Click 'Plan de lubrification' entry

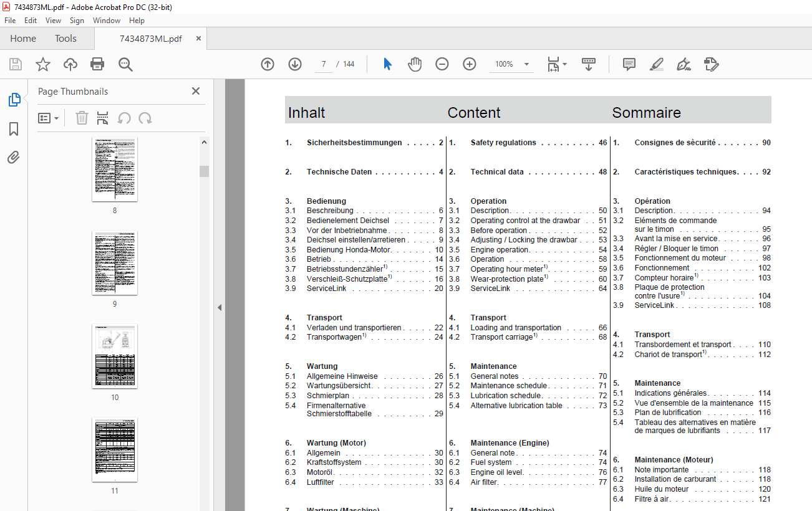668,413
